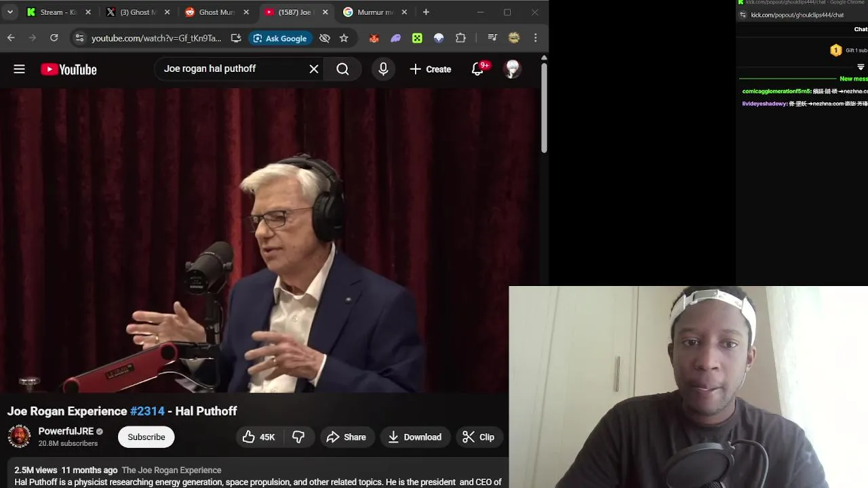
Task: Open PowerfulJRE channel avatar
Action: point(19,436)
